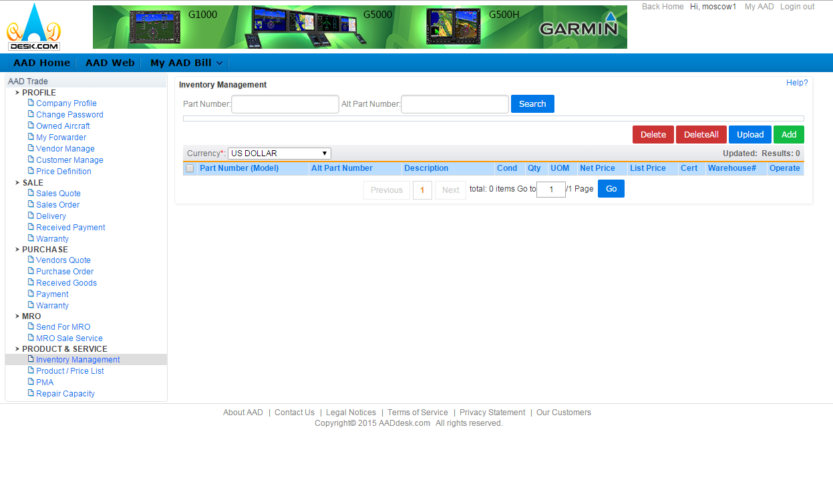Screen dimensions: 833x504
Task: Click the Go to page number field
Action: click(551, 190)
